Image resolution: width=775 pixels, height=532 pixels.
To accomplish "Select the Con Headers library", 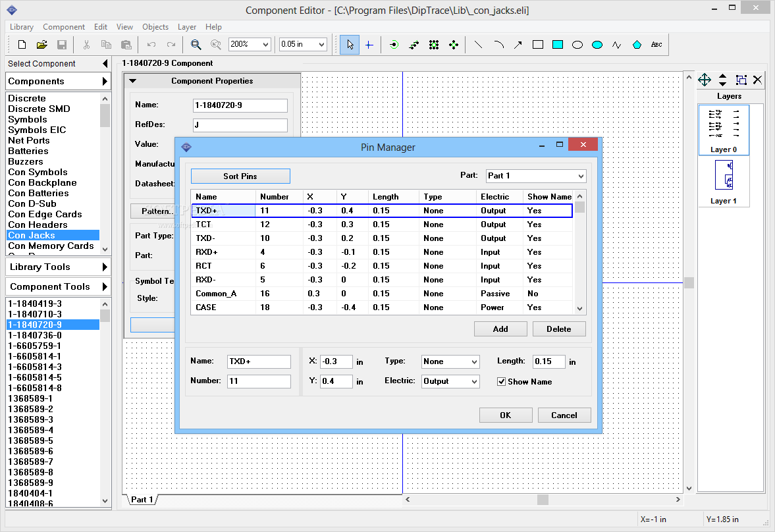I will point(38,225).
